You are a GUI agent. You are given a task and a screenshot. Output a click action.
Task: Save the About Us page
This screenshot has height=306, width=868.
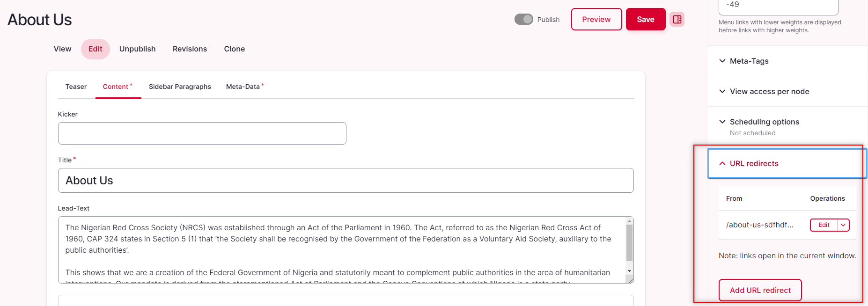(646, 19)
